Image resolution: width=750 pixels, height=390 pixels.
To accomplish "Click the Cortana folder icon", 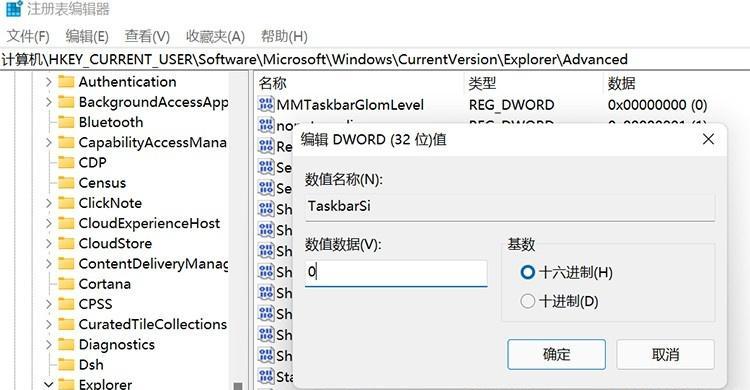I will tap(66, 284).
